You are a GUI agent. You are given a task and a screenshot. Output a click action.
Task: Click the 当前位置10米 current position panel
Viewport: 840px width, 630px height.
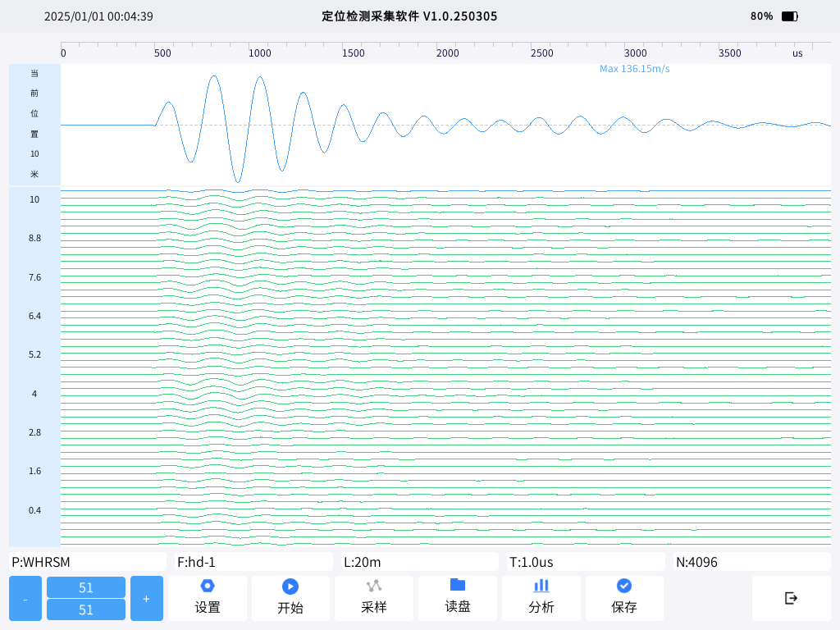34,125
